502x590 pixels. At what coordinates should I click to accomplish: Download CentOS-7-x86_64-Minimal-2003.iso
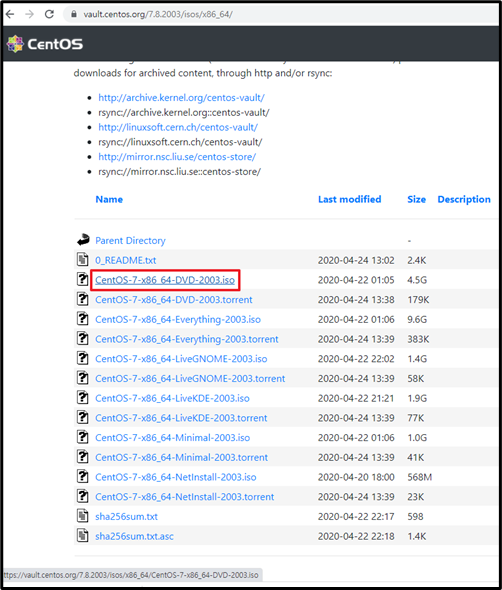coord(173,438)
